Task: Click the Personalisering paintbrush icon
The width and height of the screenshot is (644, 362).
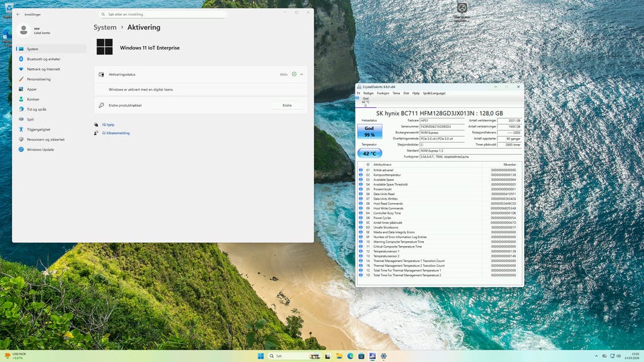Action: [x=21, y=79]
